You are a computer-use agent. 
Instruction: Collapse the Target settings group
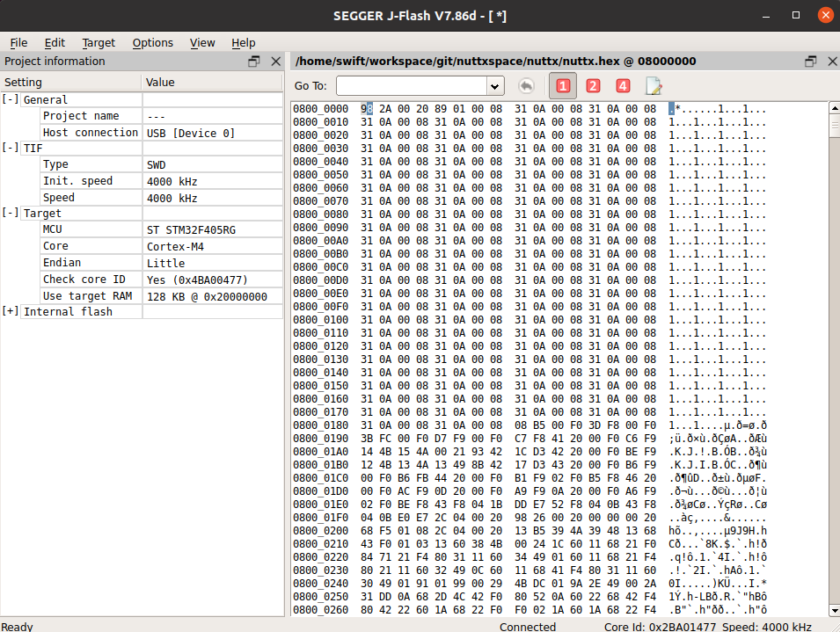coord(11,213)
